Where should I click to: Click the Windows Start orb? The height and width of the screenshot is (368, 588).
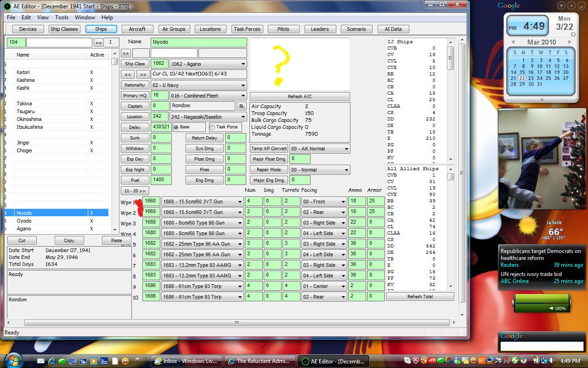13,361
